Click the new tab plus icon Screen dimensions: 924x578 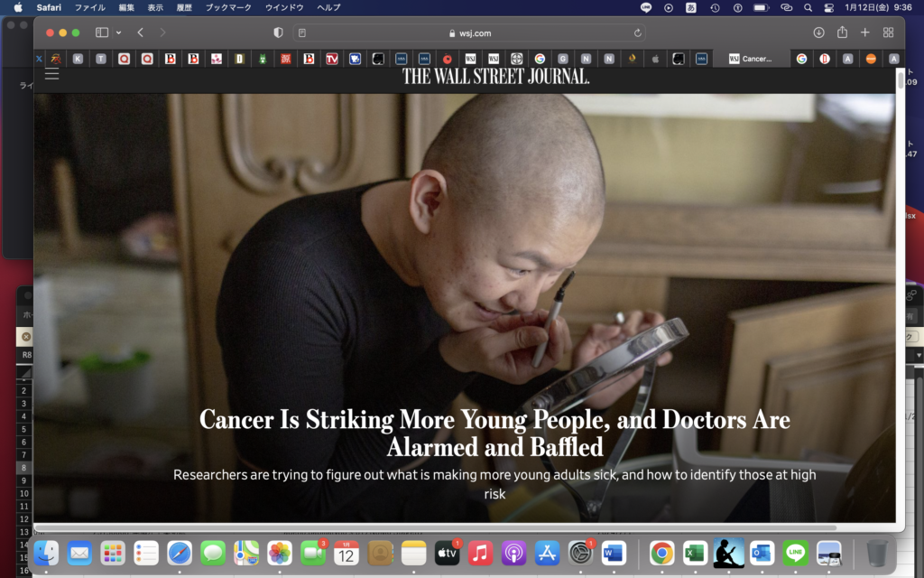[865, 33]
